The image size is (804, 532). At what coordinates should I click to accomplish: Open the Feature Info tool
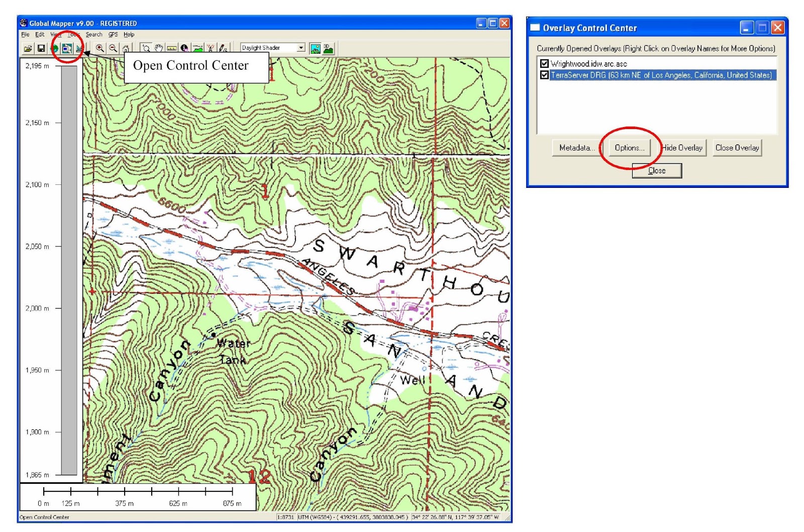click(x=185, y=48)
